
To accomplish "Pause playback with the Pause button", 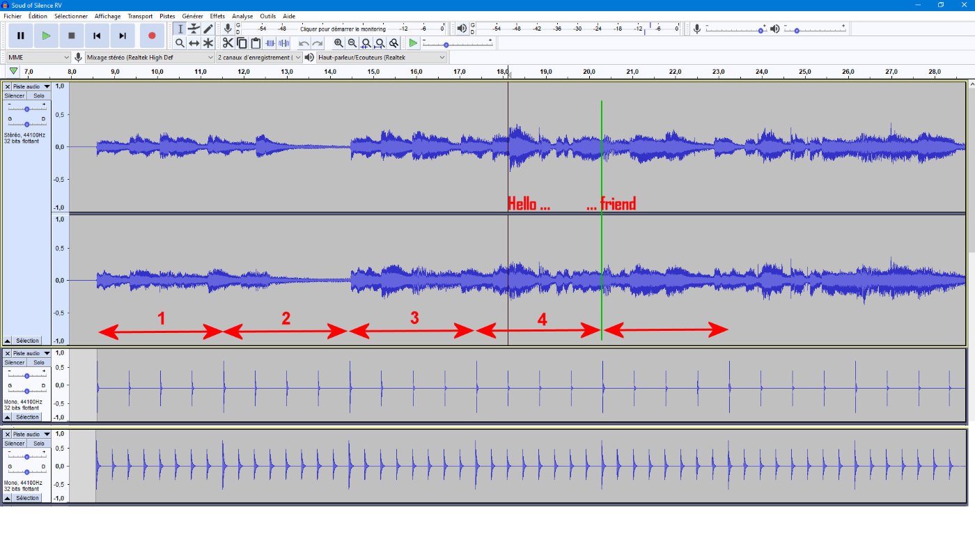I will (21, 36).
